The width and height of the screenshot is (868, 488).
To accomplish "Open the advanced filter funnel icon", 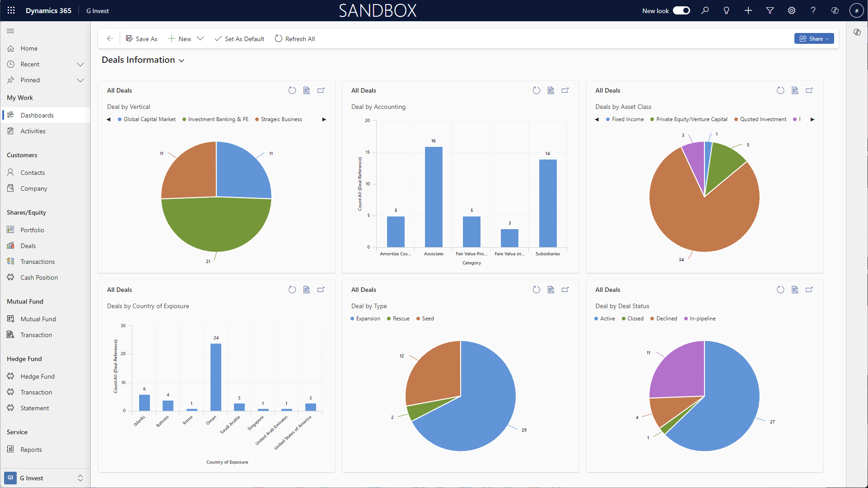I will pyautogui.click(x=770, y=10).
